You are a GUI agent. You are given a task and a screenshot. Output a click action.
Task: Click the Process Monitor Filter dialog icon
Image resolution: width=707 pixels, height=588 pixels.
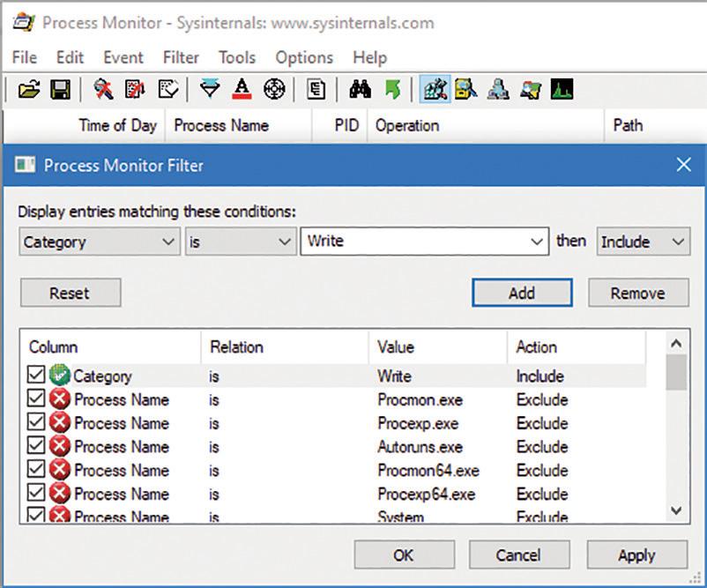pyautogui.click(x=25, y=165)
